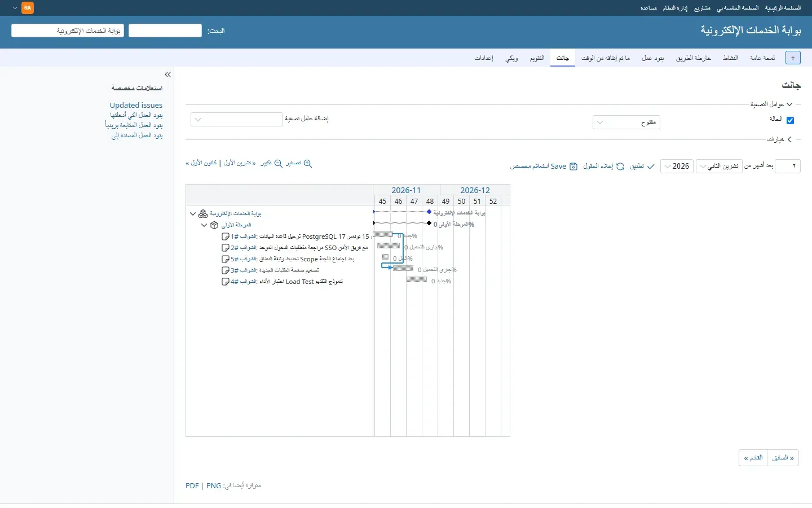Collapse the بوابة الخدمات الإلكترونية project tree row

coord(193,214)
